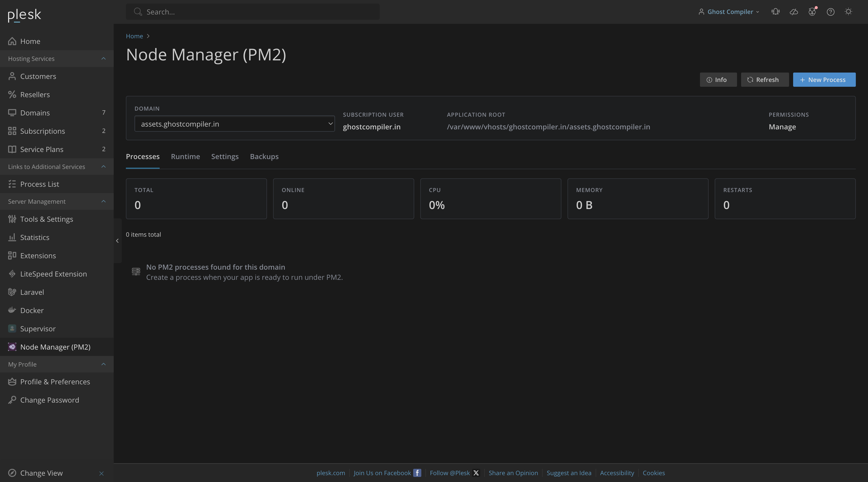The width and height of the screenshot is (868, 482).
Task: Open the domain selection dropdown
Action: (235, 124)
